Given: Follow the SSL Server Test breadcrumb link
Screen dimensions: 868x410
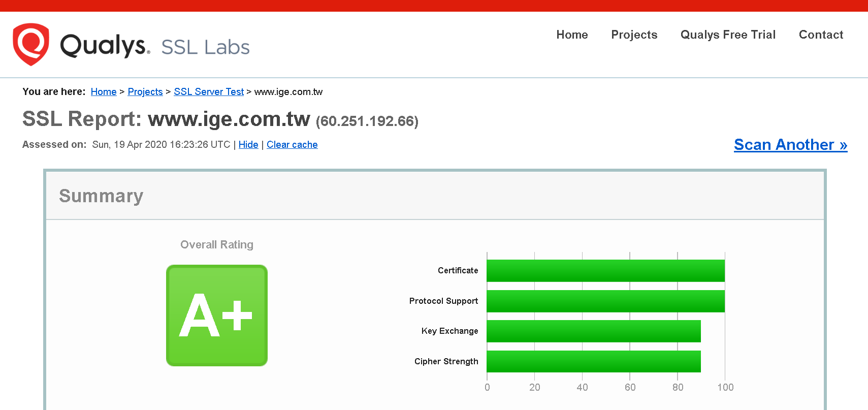Looking at the screenshot, I should 209,91.
